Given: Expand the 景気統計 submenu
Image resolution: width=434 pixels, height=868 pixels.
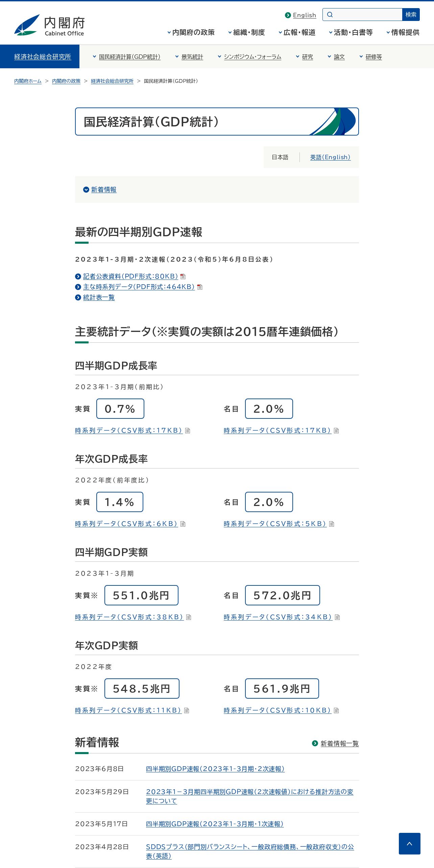Looking at the screenshot, I should 189,57.
